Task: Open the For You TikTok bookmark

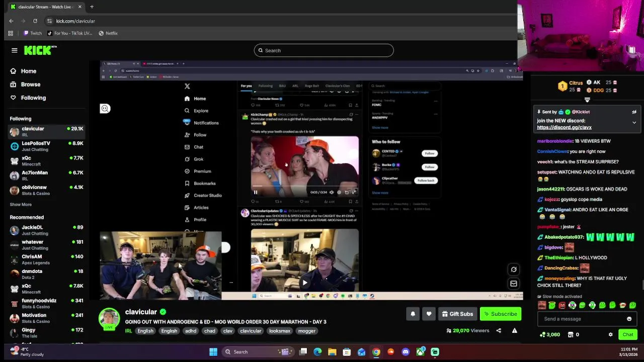Action: click(70, 33)
